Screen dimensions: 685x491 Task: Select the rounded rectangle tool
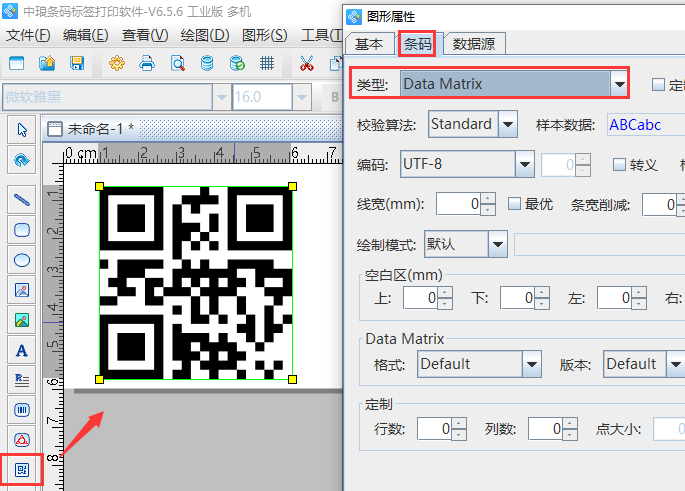click(x=22, y=230)
